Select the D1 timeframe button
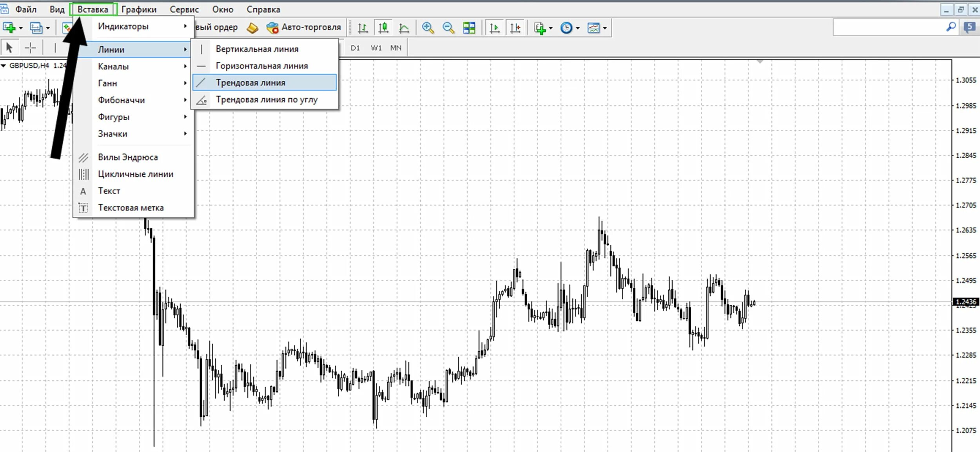This screenshot has height=452, width=980. 355,48
